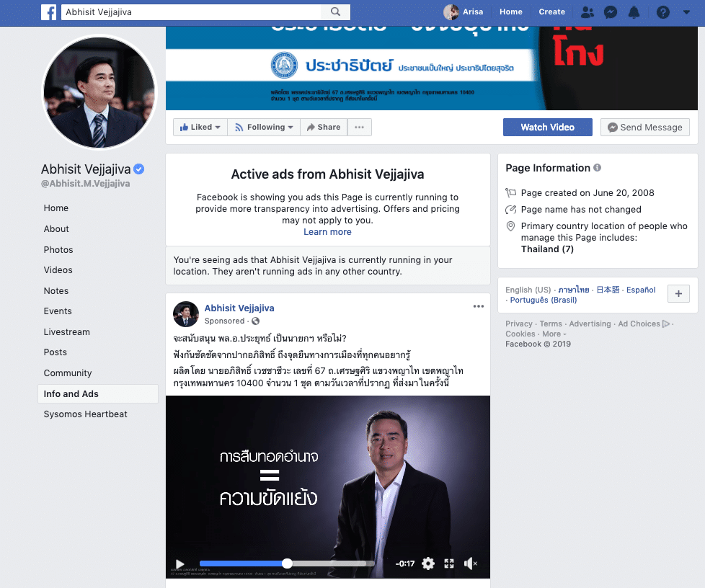Open the Help question mark icon

[x=662, y=12]
